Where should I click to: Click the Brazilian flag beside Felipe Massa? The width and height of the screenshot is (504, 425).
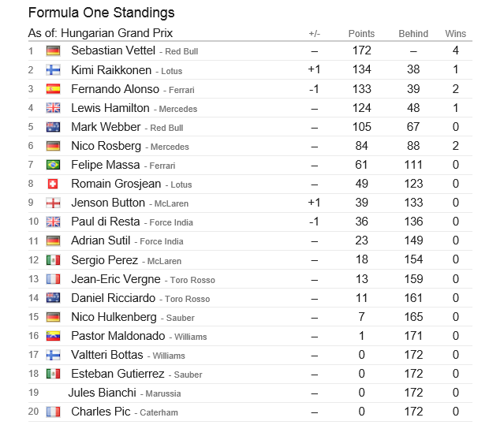click(x=54, y=165)
